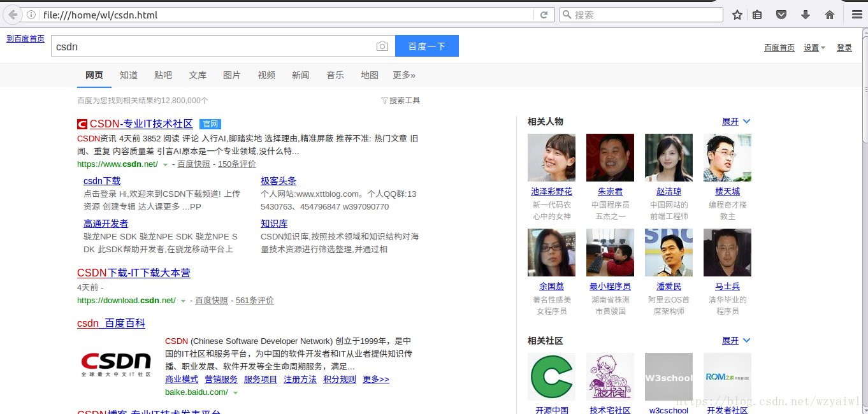Image resolution: width=868 pixels, height=414 pixels.
Task: Click the search magnifier icon in browser search box
Action: (x=567, y=15)
